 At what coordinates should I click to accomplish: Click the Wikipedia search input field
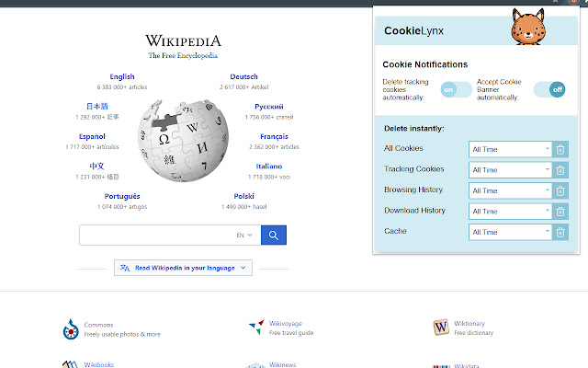(154, 236)
